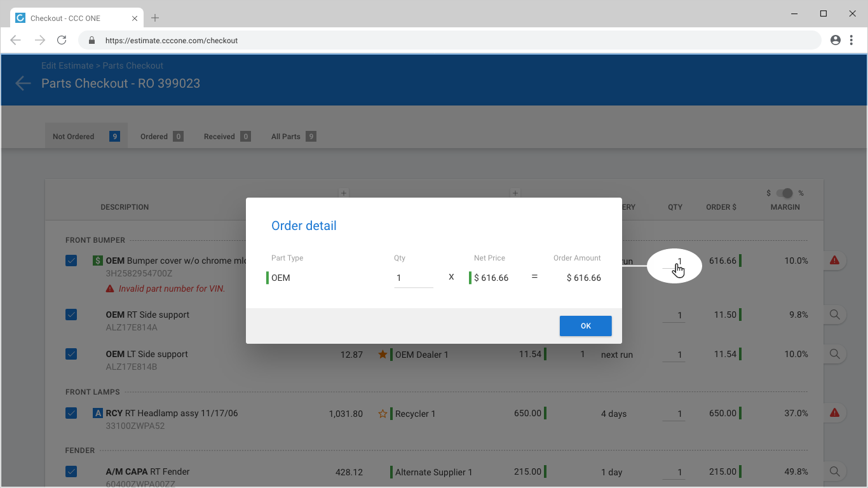Image resolution: width=868 pixels, height=488 pixels.
Task: Switch to the Received tab
Action: (227, 136)
